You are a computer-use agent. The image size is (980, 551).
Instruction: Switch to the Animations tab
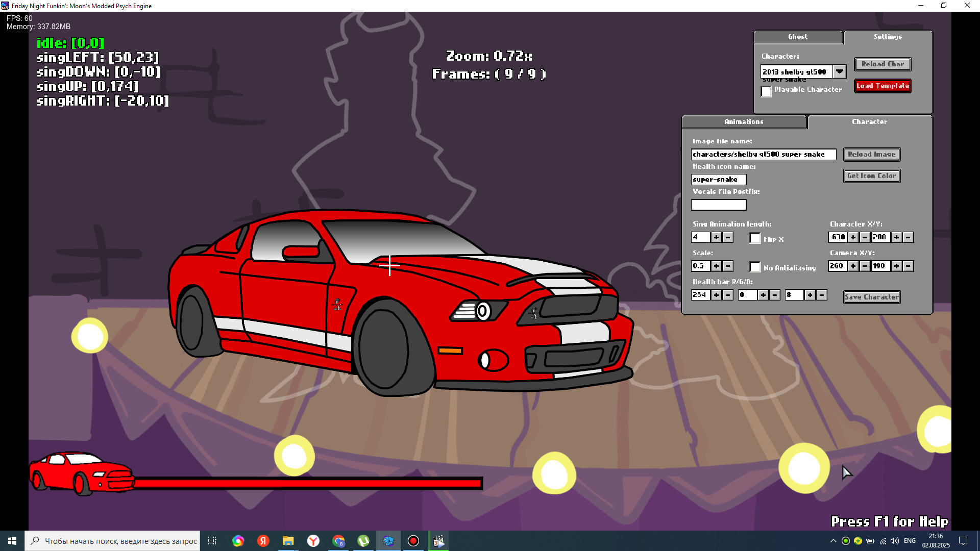point(744,122)
